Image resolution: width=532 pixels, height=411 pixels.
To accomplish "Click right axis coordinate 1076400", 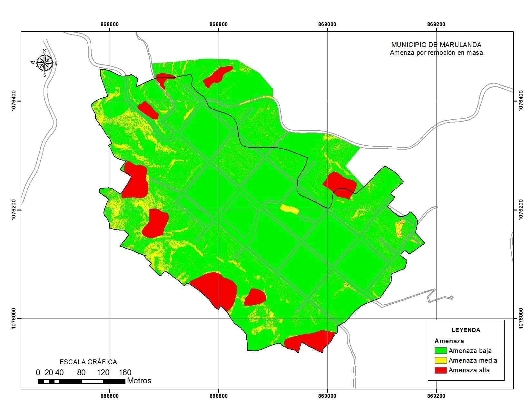I will pyautogui.click(x=521, y=101).
